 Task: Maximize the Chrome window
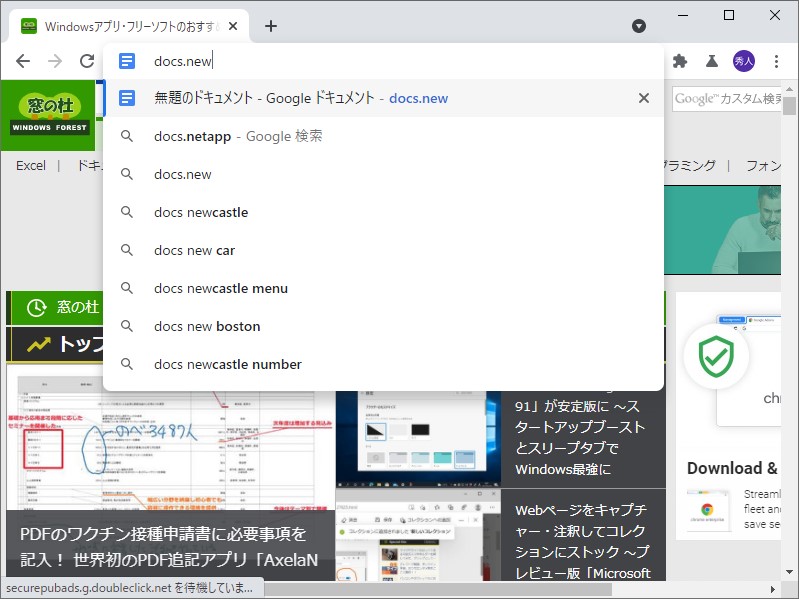point(729,15)
